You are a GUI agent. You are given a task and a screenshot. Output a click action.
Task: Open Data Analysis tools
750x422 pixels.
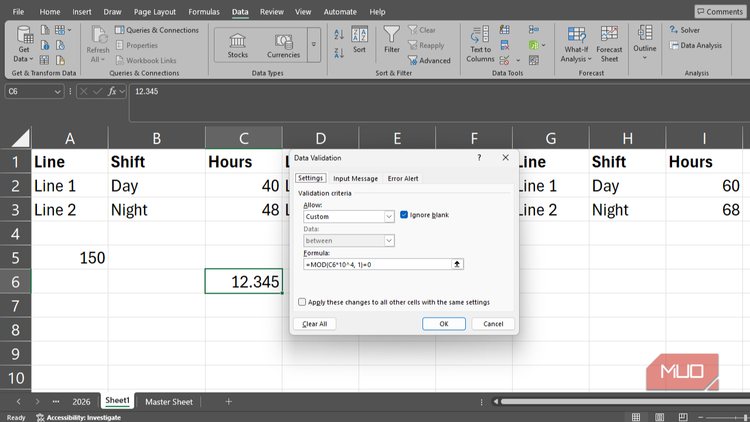[x=695, y=45]
